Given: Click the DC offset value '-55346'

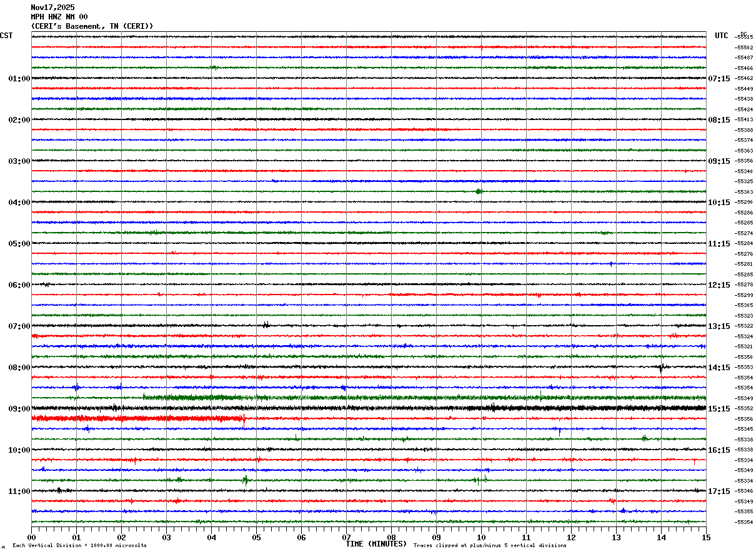Looking at the screenshot, I should coord(744,491).
